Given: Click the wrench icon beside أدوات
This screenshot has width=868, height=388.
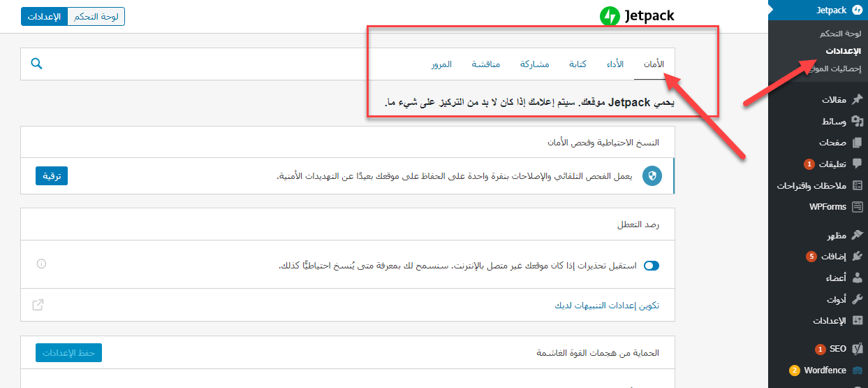Looking at the screenshot, I should coord(857,299).
